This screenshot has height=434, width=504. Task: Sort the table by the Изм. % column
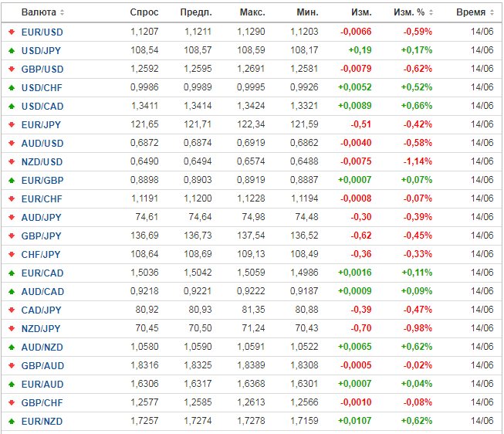pyautogui.click(x=413, y=12)
